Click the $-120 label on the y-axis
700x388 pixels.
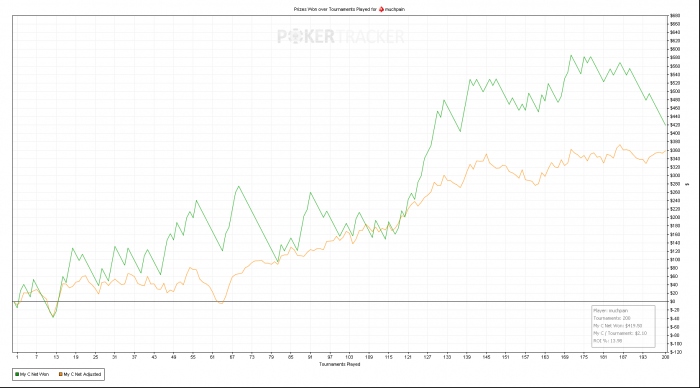(x=676, y=352)
